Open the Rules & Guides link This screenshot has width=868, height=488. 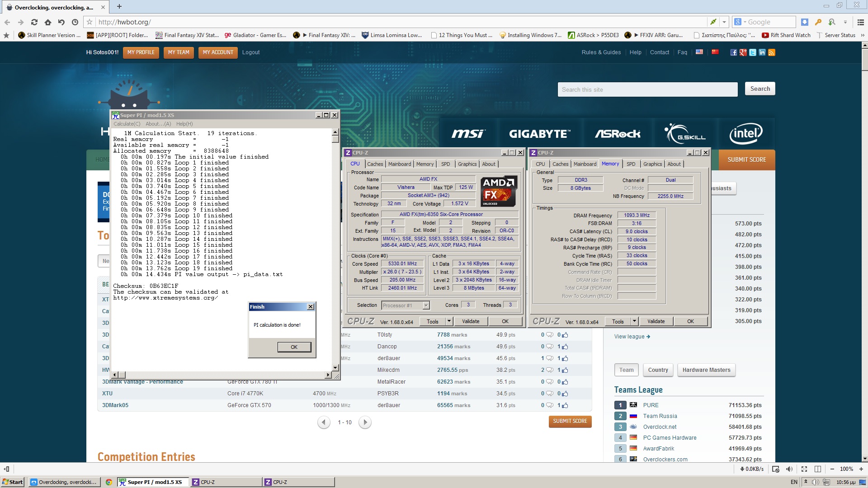click(x=601, y=52)
